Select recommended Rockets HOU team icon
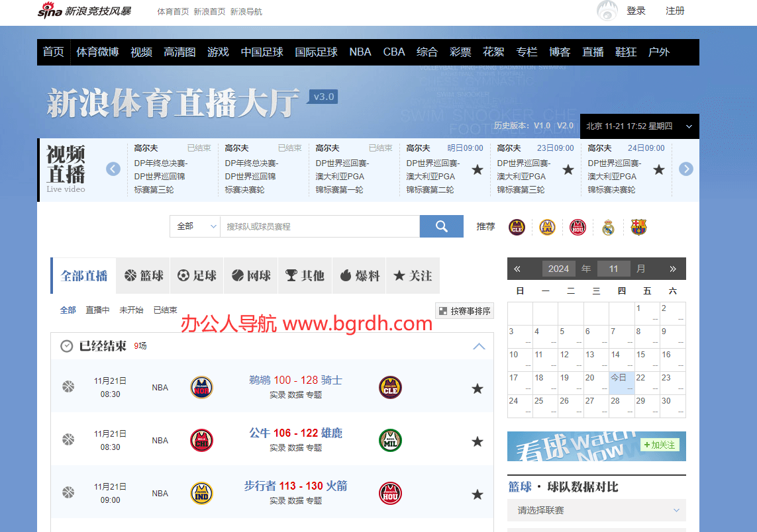 pyautogui.click(x=578, y=227)
